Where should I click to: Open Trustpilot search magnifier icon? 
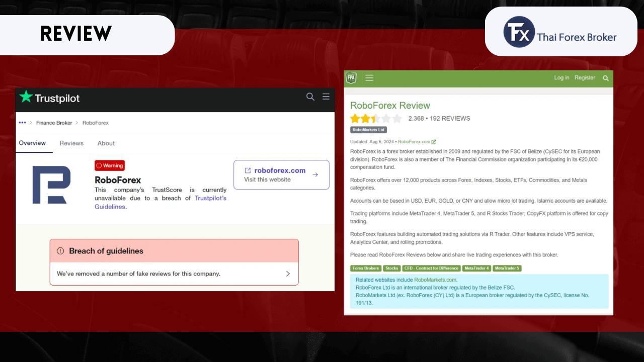point(310,97)
